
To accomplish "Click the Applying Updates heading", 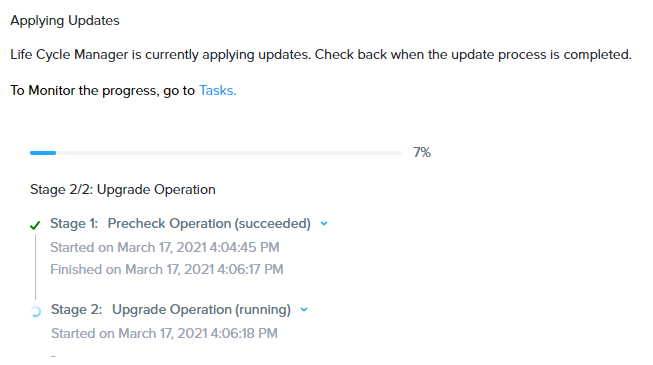I will pos(65,21).
